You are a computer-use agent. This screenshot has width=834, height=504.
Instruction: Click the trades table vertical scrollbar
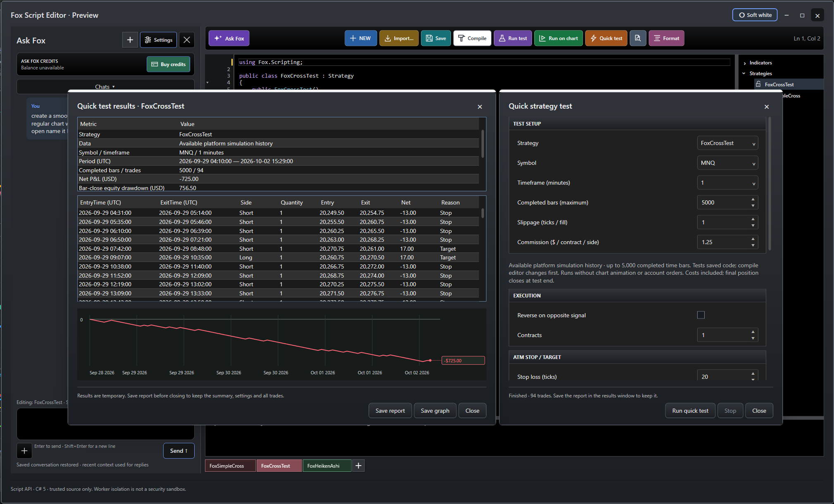coord(483,213)
